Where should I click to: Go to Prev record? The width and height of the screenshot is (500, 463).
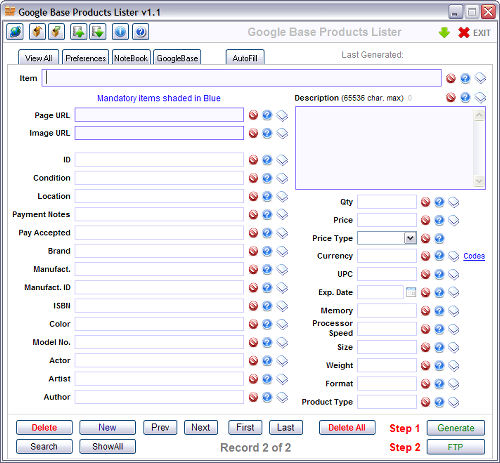[x=160, y=427]
